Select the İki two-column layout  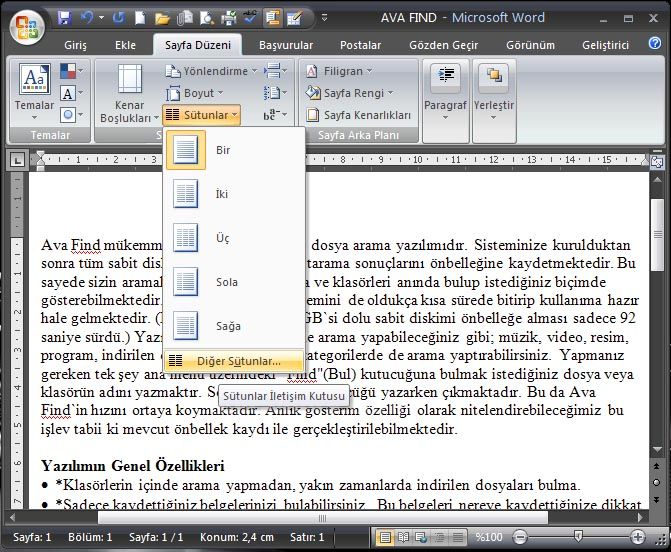[x=234, y=194]
